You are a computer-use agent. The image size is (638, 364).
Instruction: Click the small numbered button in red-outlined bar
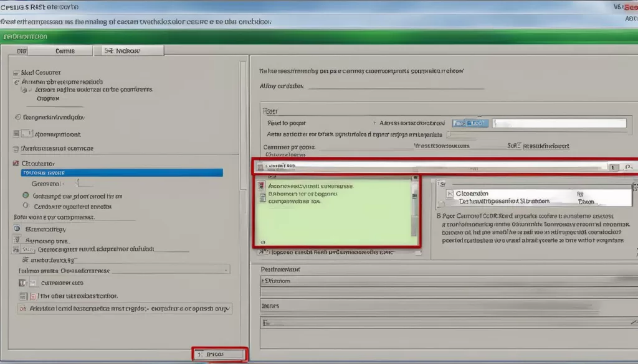[613, 167]
